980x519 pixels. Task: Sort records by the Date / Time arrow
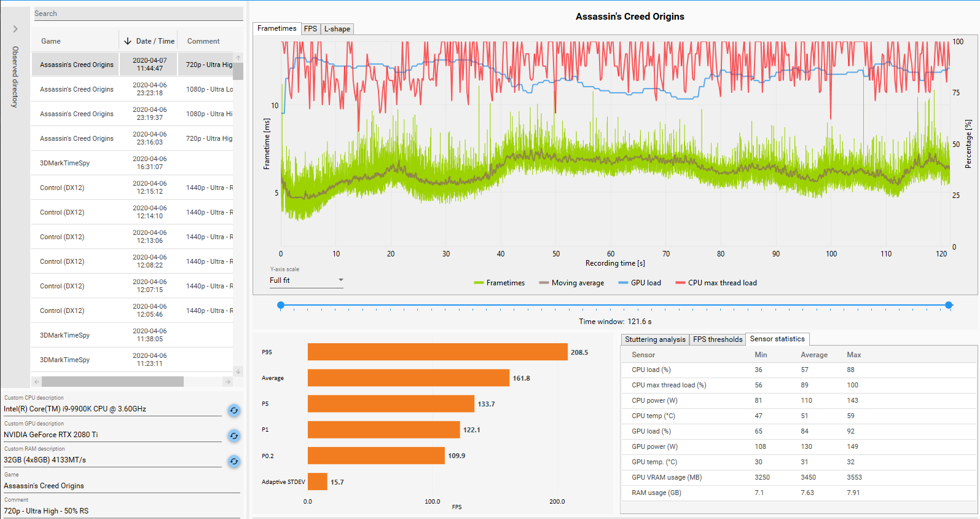pyautogui.click(x=128, y=41)
